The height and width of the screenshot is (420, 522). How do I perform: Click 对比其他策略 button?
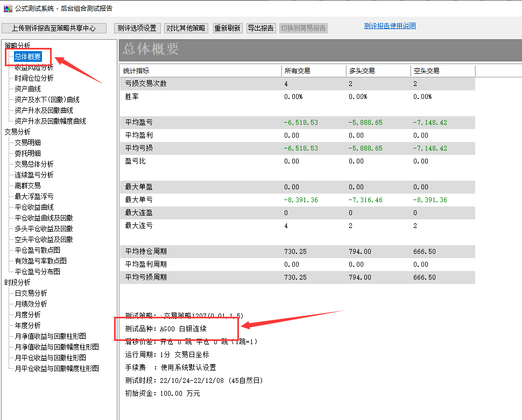(186, 29)
